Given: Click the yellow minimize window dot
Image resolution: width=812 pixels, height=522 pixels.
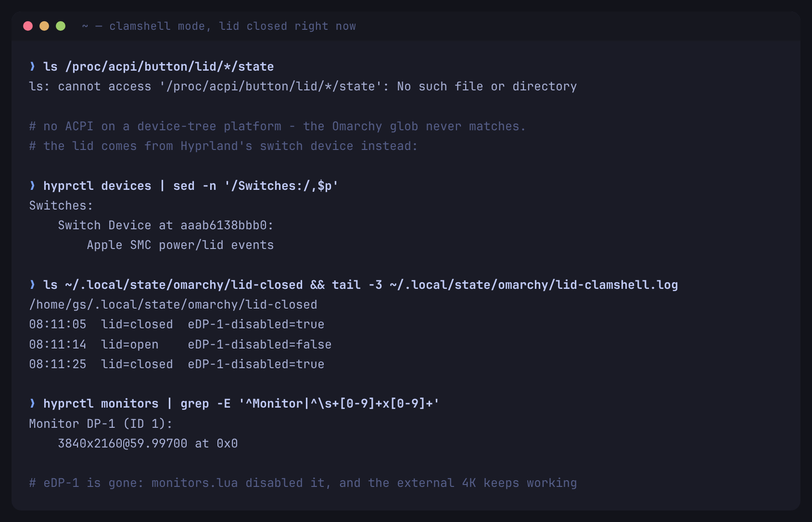Looking at the screenshot, I should click(44, 26).
